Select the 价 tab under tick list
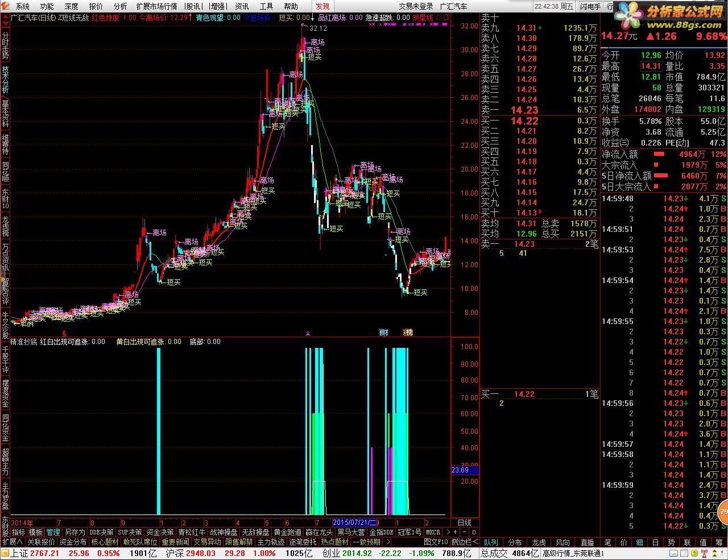 [x=624, y=542]
